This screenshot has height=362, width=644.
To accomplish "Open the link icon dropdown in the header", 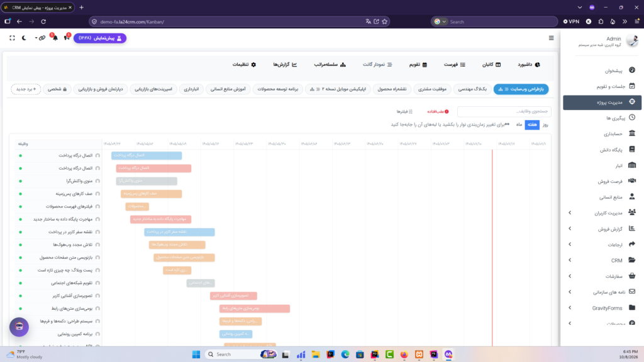I will (x=40, y=38).
